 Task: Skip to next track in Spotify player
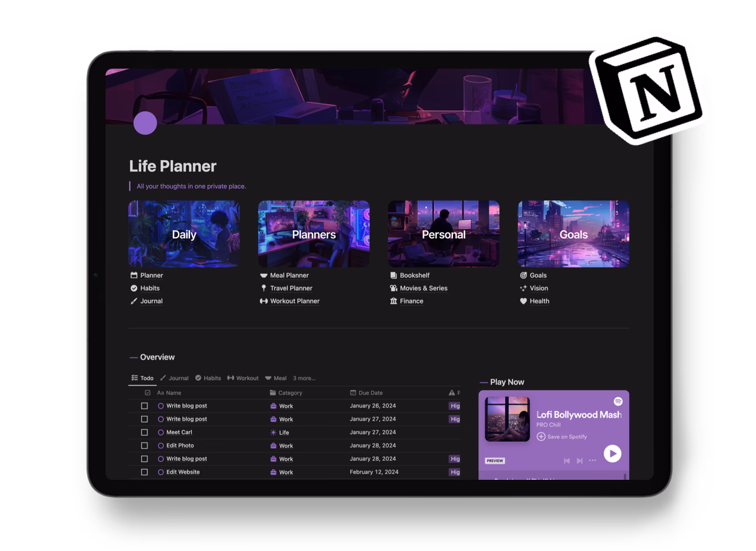(x=579, y=461)
